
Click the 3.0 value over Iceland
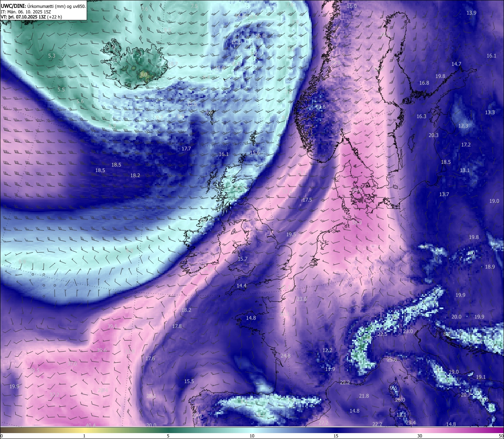(x=143, y=74)
